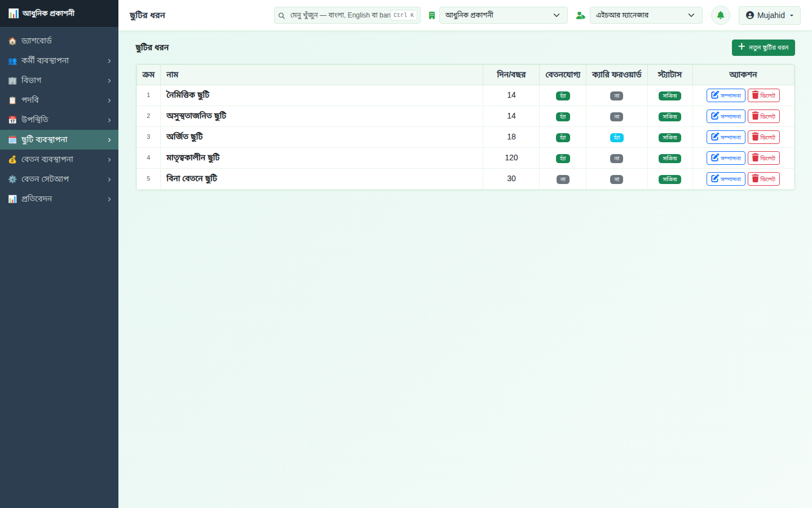Click the উপস্থিতি calendar icon

(12, 120)
